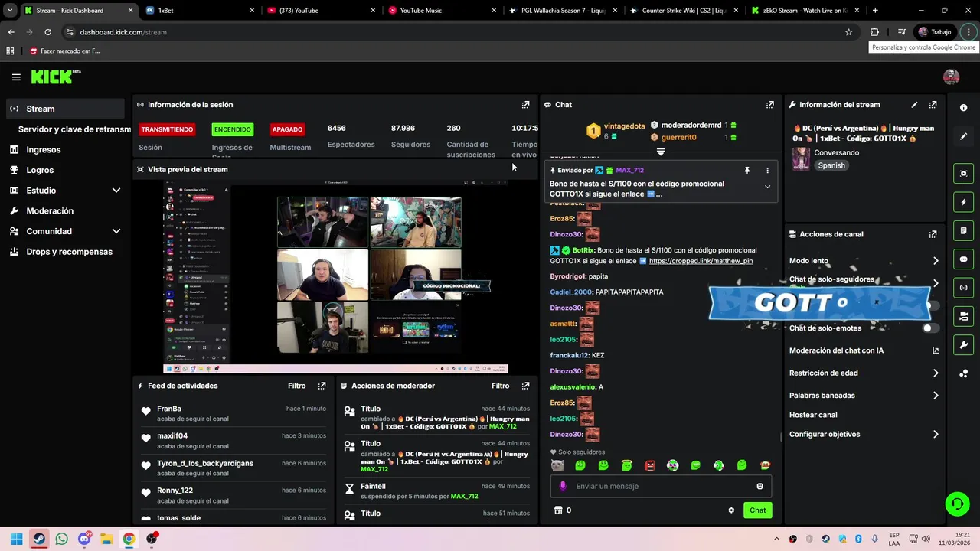
Task: Open Chat de solo-seguidores options arrow
Action: point(936,282)
